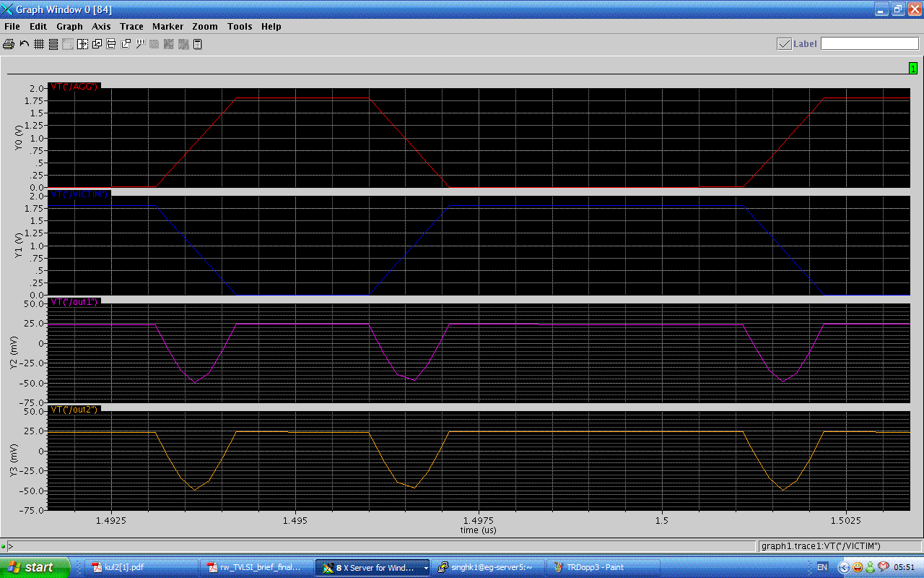Click the third greyed hatched icon

183,44
